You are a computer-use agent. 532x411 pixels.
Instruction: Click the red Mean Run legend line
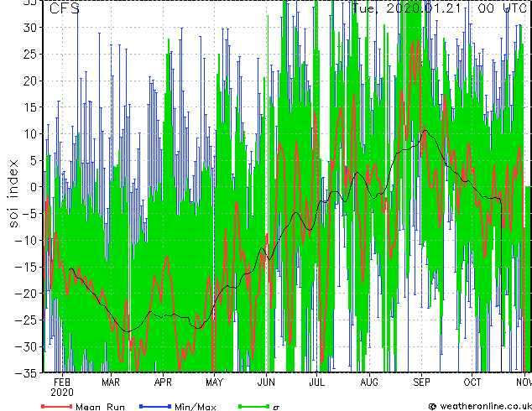[x=57, y=407]
